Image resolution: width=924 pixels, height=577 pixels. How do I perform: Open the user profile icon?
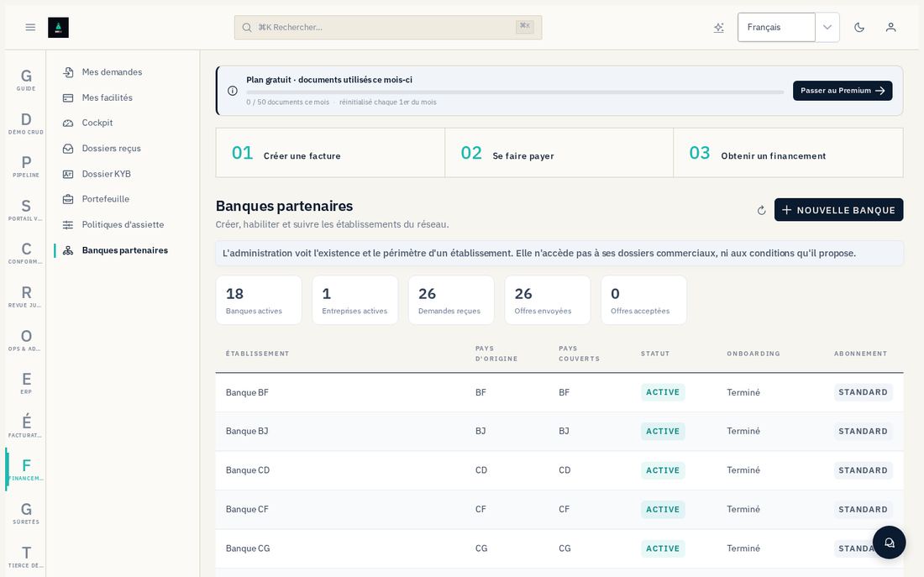[x=891, y=27]
